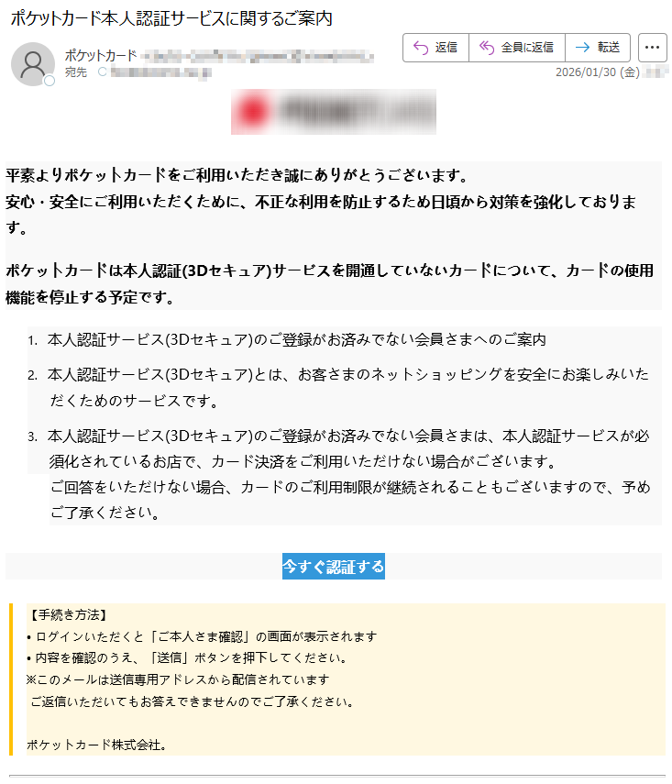
Task: Click the reply (返信) arrow icon
Action: (x=421, y=48)
